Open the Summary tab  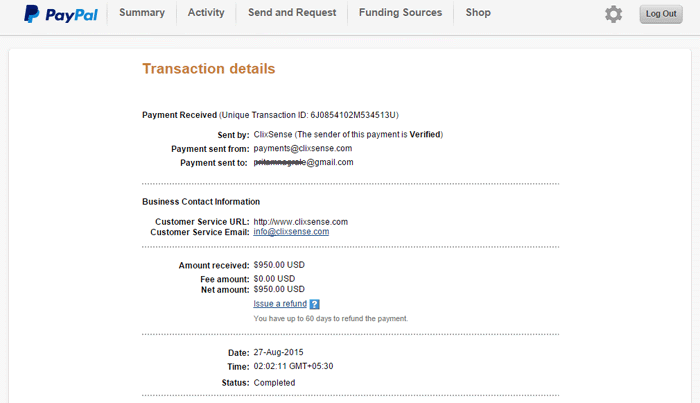(142, 12)
